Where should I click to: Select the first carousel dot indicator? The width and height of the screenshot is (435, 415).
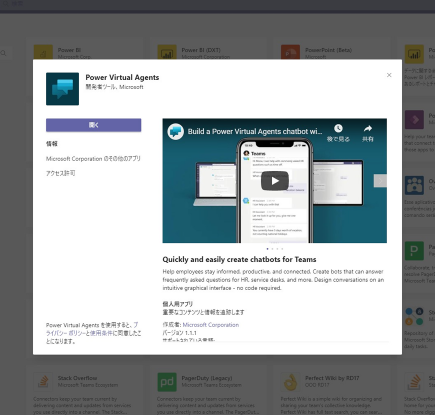pos(267,249)
